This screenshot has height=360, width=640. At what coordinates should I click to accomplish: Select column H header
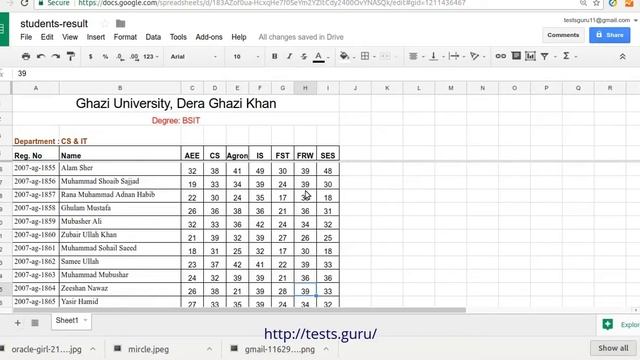pyautogui.click(x=305, y=88)
